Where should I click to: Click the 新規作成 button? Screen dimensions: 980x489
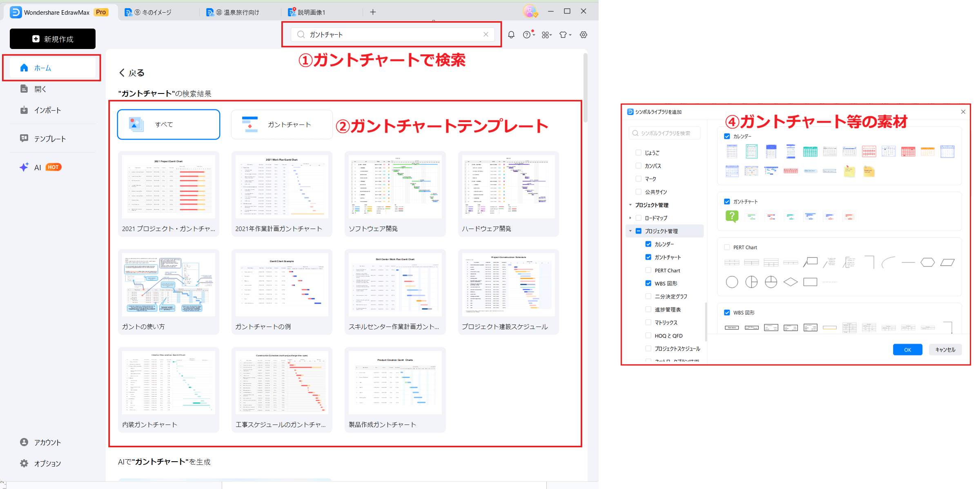[53, 39]
